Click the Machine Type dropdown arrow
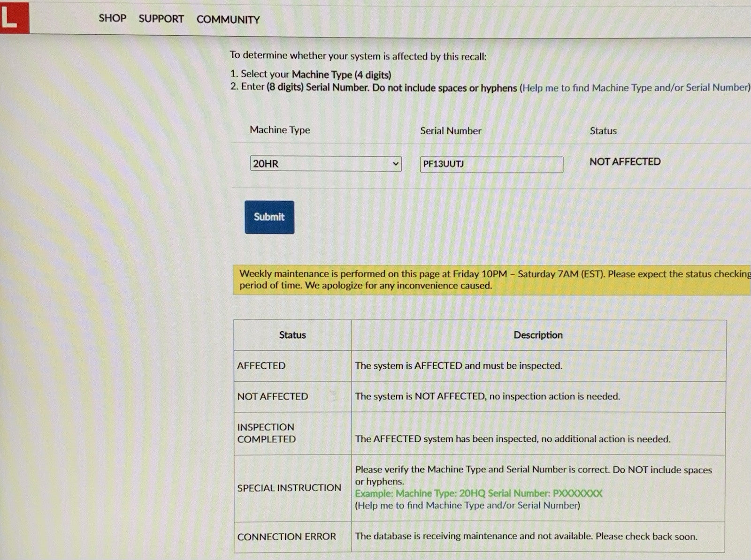This screenshot has height=560, width=751. (396, 164)
